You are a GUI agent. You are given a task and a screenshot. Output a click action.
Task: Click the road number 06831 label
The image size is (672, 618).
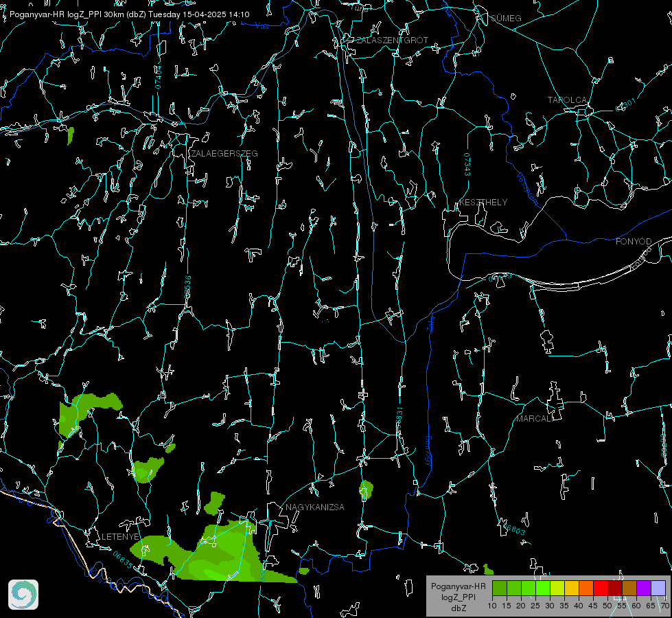pyautogui.click(x=399, y=419)
